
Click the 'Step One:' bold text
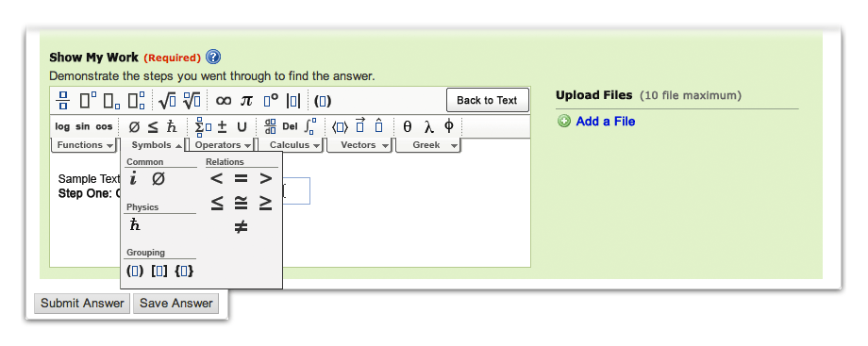point(86,194)
